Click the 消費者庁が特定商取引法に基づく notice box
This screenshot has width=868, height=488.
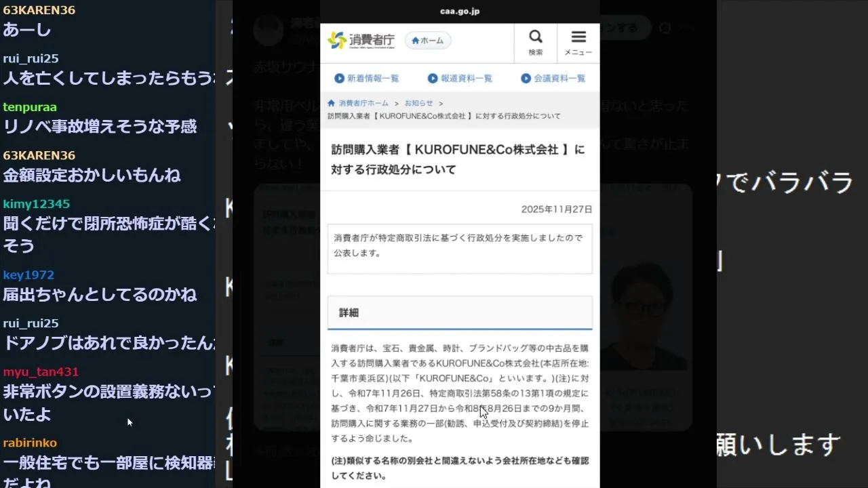[460, 249]
